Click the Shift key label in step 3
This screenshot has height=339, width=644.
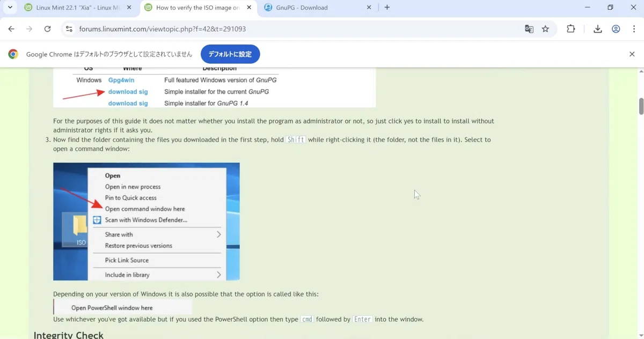click(x=296, y=139)
